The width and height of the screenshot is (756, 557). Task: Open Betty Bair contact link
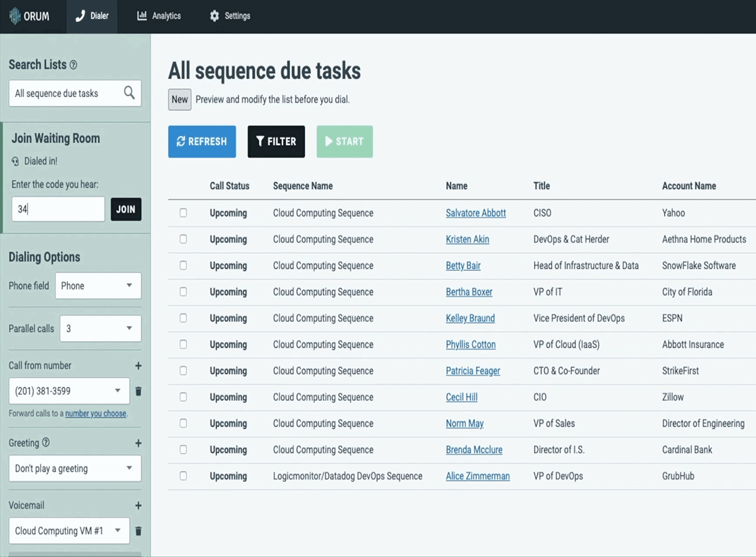(x=463, y=265)
